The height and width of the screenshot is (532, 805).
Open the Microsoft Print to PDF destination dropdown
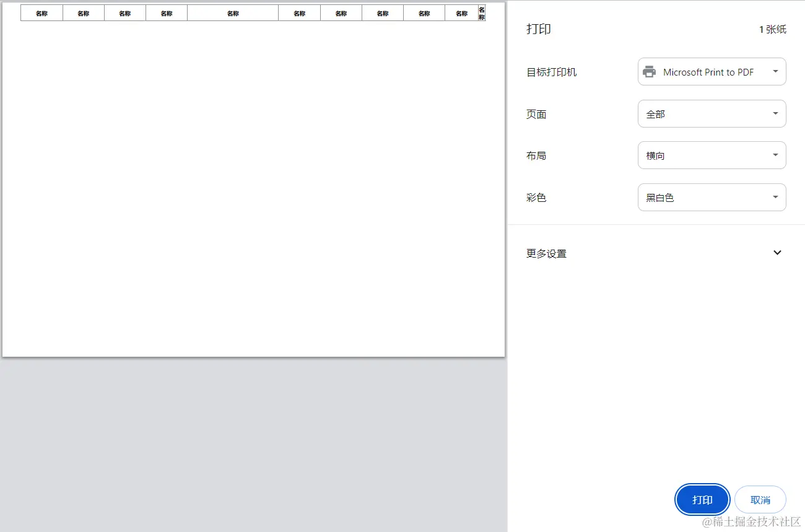[712, 72]
